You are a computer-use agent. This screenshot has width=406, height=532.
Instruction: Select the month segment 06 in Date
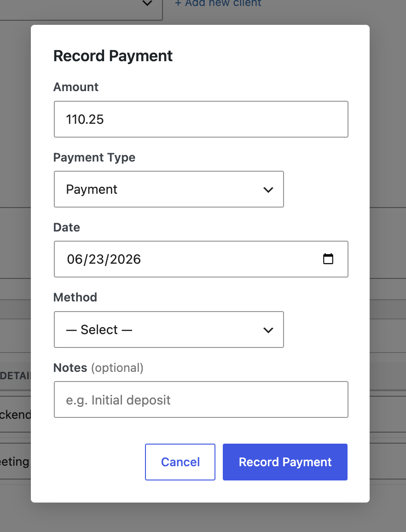pyautogui.click(x=75, y=259)
